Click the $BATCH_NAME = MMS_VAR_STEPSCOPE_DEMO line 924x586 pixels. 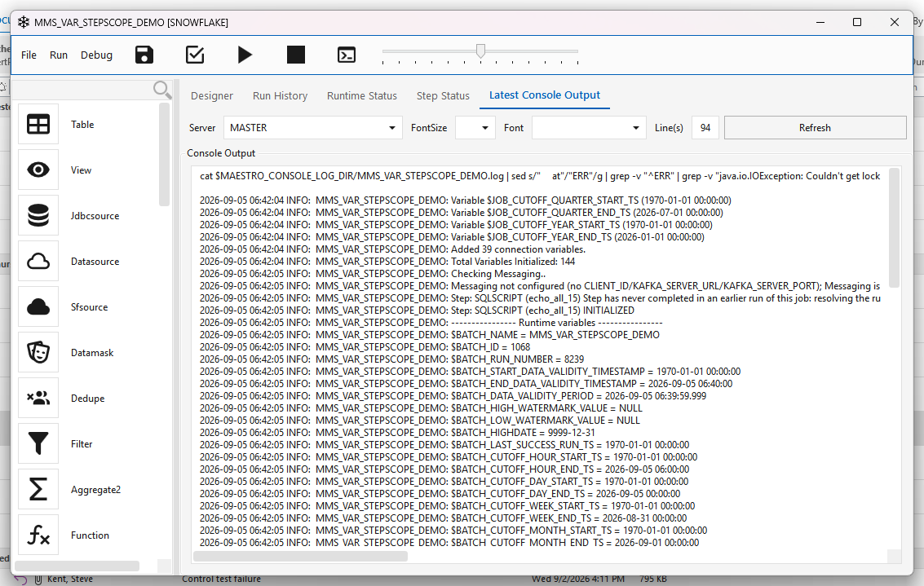pos(430,334)
